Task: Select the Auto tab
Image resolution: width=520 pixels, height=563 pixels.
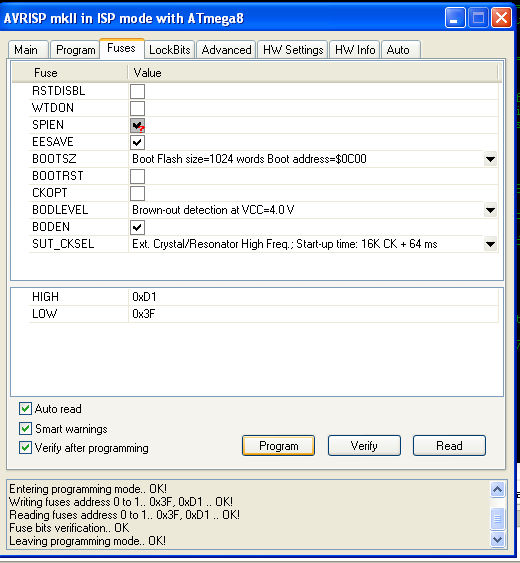Action: point(400,50)
